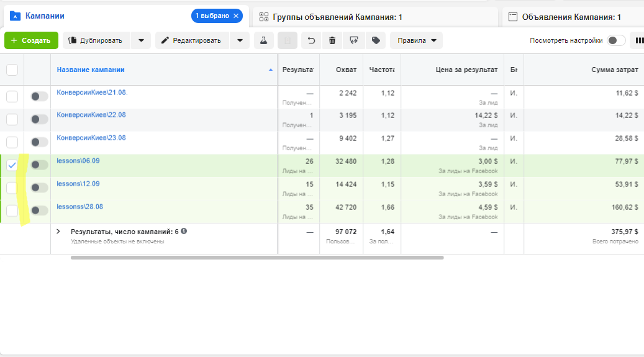Click the ads window icon

513,17
